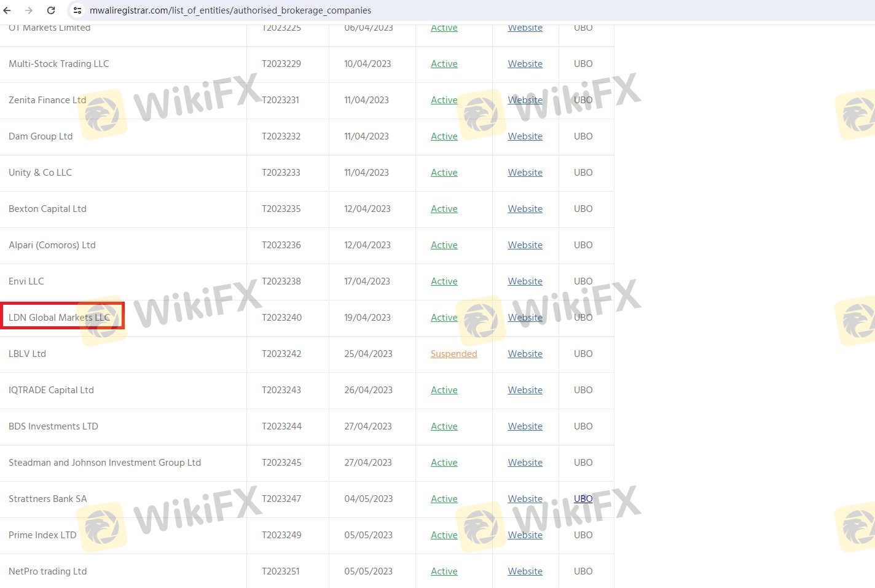Click Active status for IQTRADE Capital Ltd

pos(444,390)
